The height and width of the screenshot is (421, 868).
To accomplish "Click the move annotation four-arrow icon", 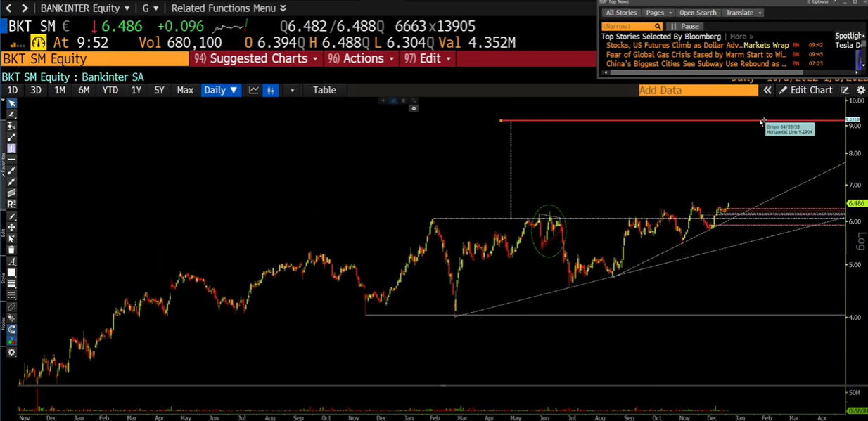I will [11, 227].
